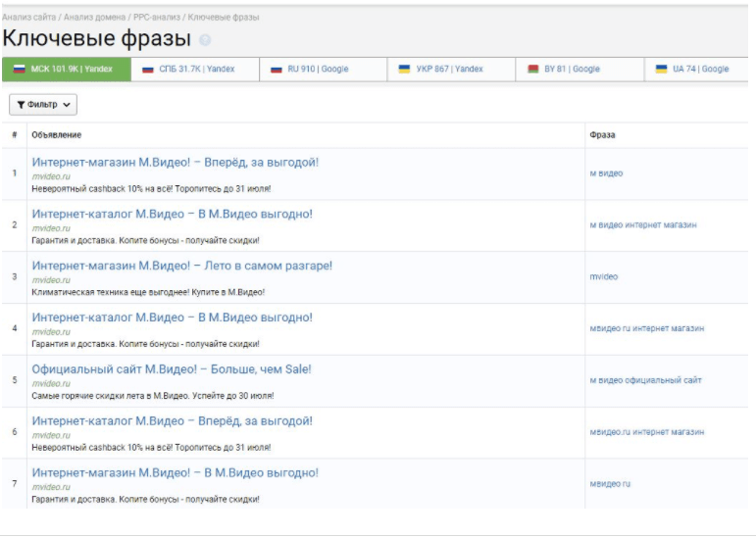The image size is (756, 538).
Task: Click Ключевые фразы breadcrumb
Action: point(224,18)
